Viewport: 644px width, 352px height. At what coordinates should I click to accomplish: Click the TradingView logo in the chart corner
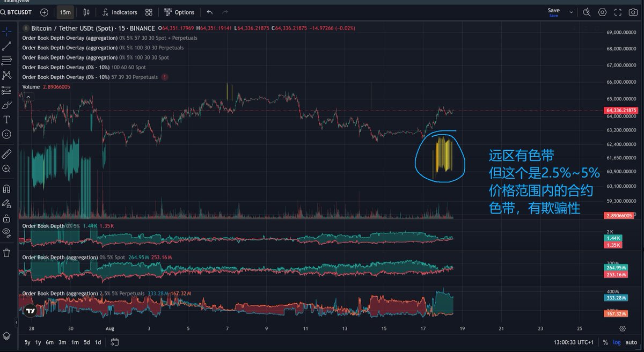31,311
